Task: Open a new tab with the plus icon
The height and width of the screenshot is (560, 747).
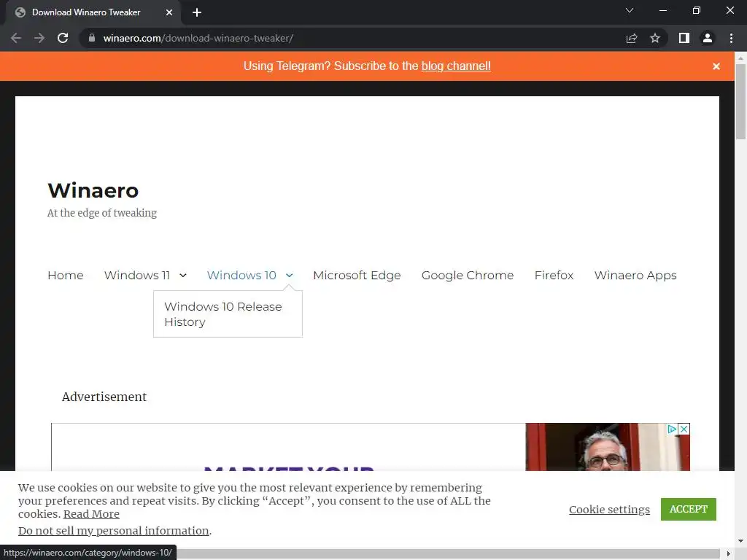Action: (197, 12)
